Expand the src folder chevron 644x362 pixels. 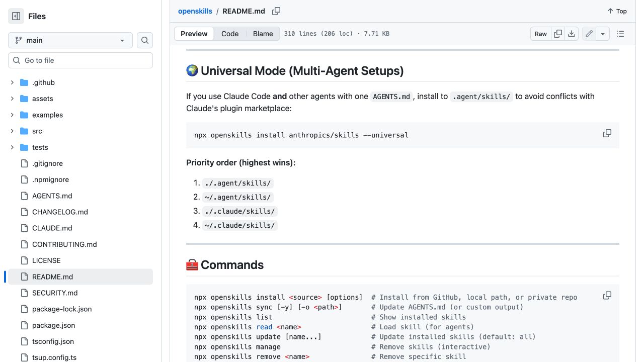[12, 131]
